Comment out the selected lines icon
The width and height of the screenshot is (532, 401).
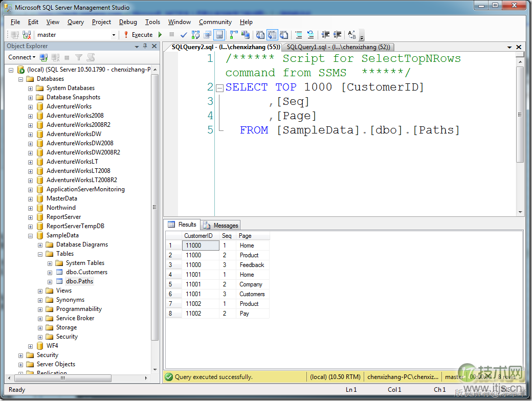pos(299,35)
